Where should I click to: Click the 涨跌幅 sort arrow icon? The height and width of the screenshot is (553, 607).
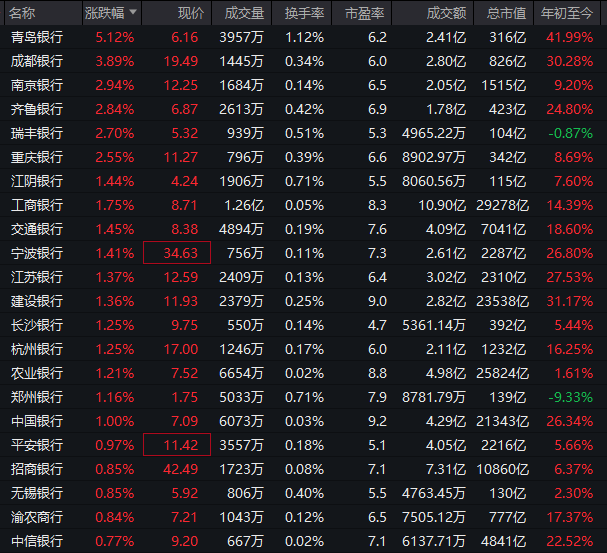pyautogui.click(x=133, y=12)
